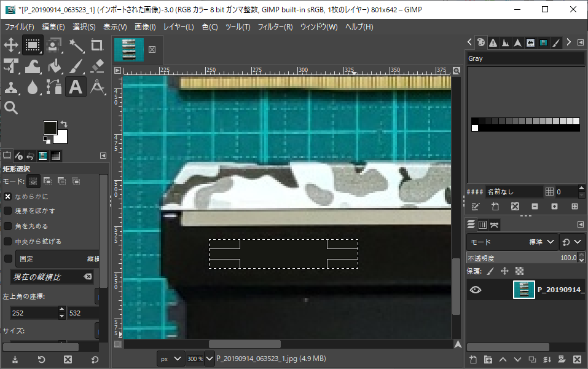The image size is (588, 369).
Task: Select the Warp Transform tool
Action: [x=33, y=66]
